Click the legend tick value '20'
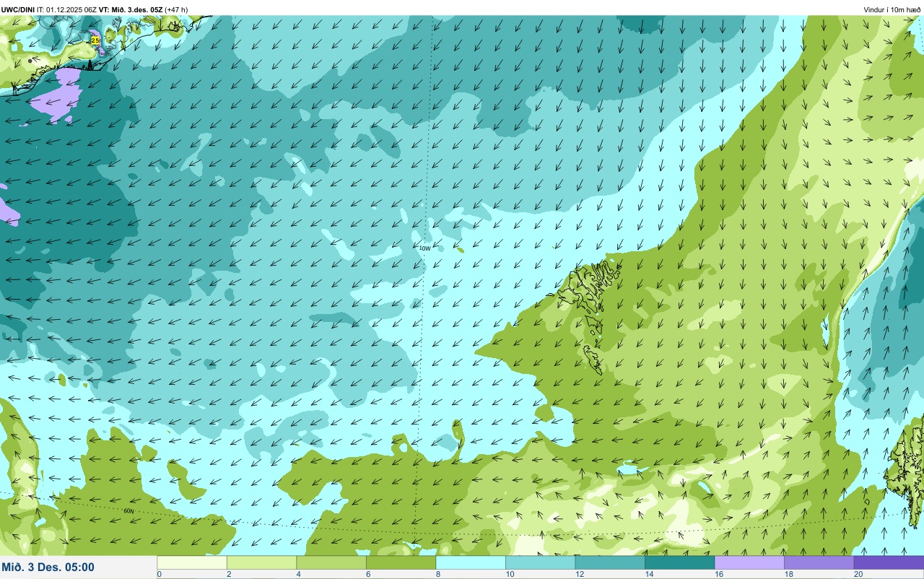 tap(858, 574)
